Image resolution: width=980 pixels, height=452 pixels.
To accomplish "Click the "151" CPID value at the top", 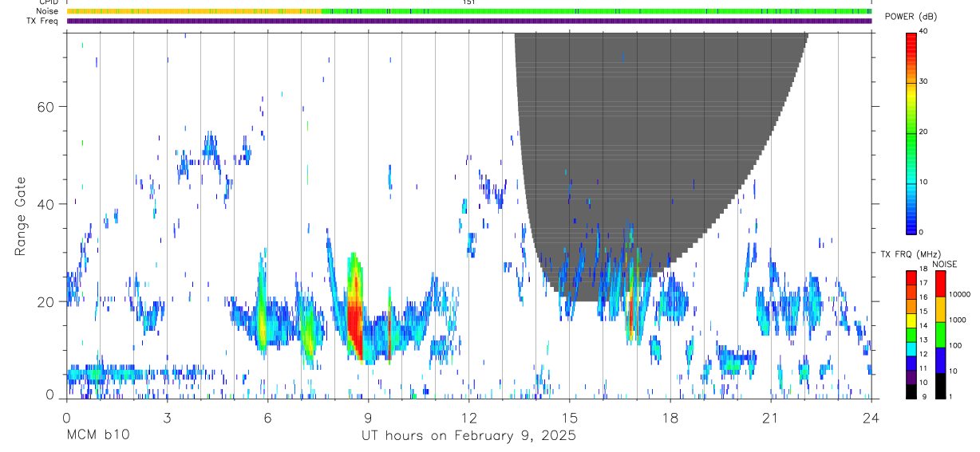I will point(469,3).
